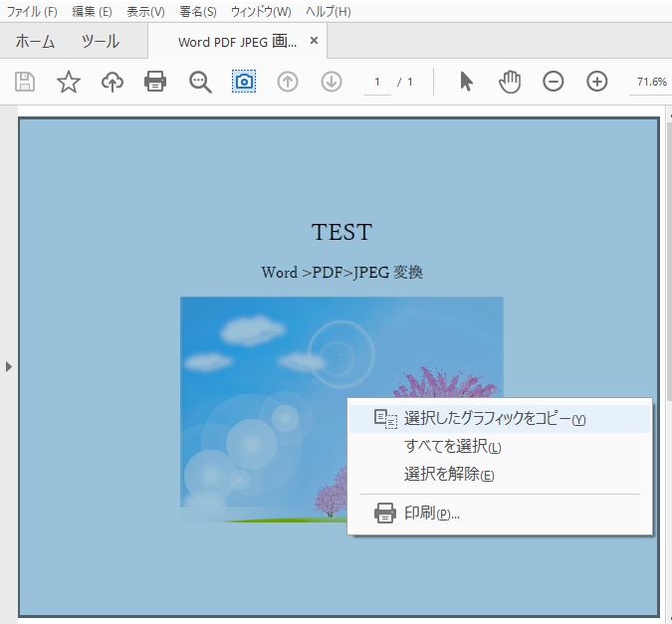
Task: Select the snapshot camera tool
Action: (x=244, y=82)
